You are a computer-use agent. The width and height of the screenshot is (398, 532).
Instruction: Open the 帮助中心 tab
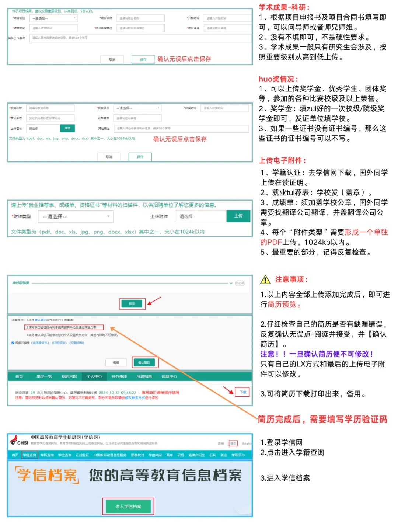tap(169, 376)
